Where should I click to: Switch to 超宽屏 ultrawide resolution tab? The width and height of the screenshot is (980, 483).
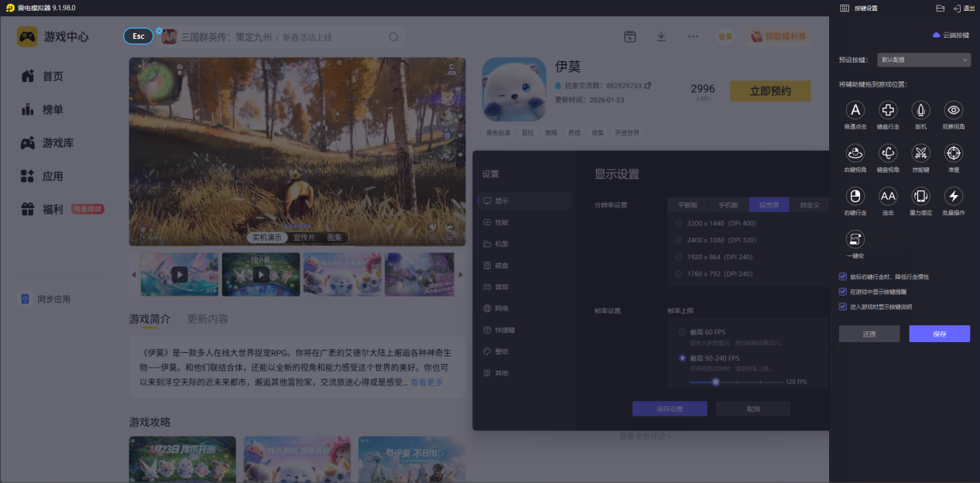pyautogui.click(x=769, y=205)
